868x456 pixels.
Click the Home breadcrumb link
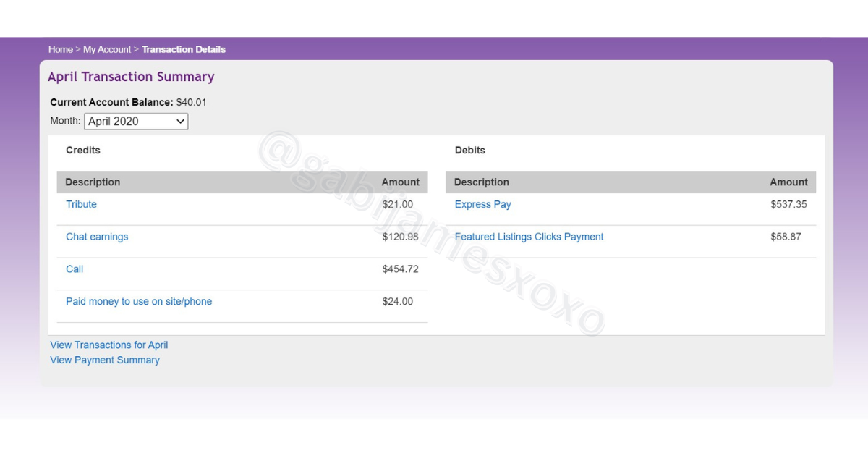(60, 50)
